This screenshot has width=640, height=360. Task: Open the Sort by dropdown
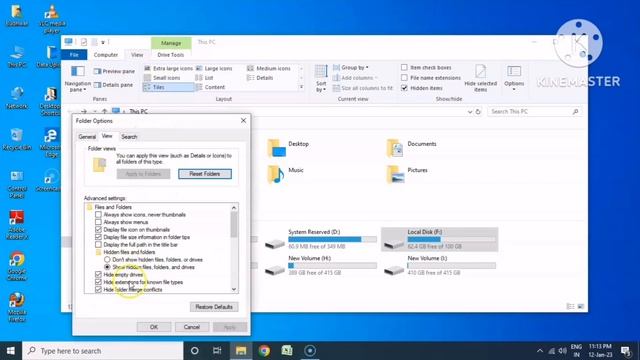pyautogui.click(x=321, y=79)
